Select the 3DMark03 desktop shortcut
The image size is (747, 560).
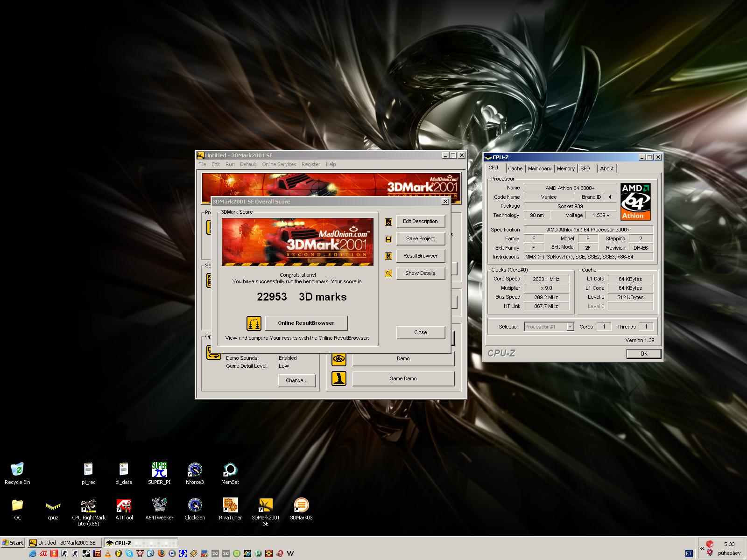click(301, 509)
